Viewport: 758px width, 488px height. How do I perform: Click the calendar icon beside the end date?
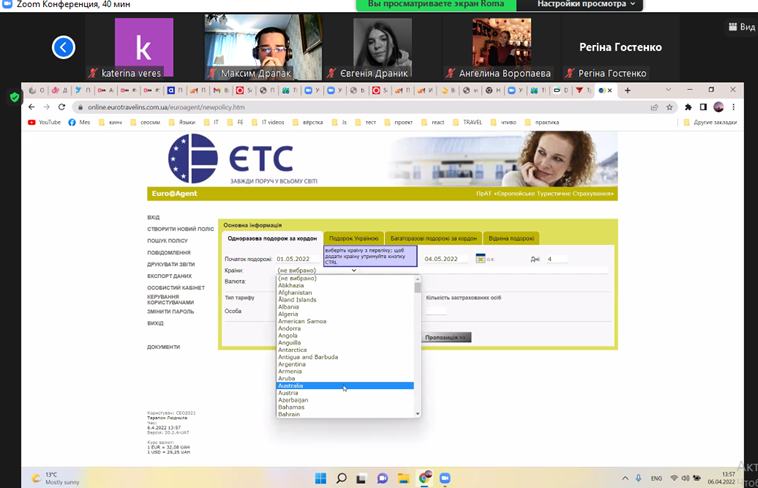(x=480, y=259)
